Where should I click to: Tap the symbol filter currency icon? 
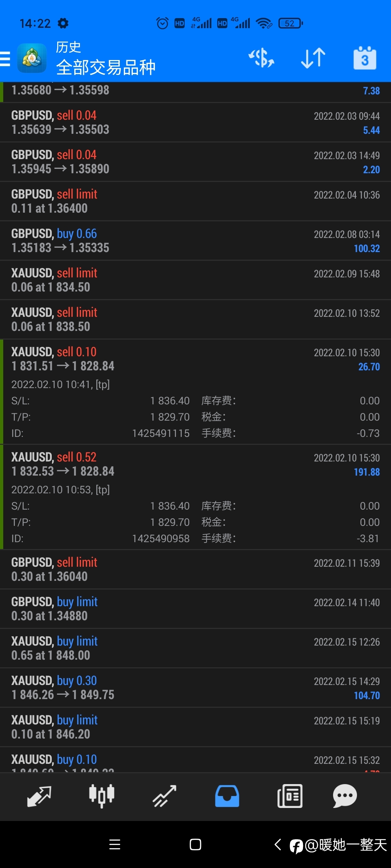click(261, 58)
